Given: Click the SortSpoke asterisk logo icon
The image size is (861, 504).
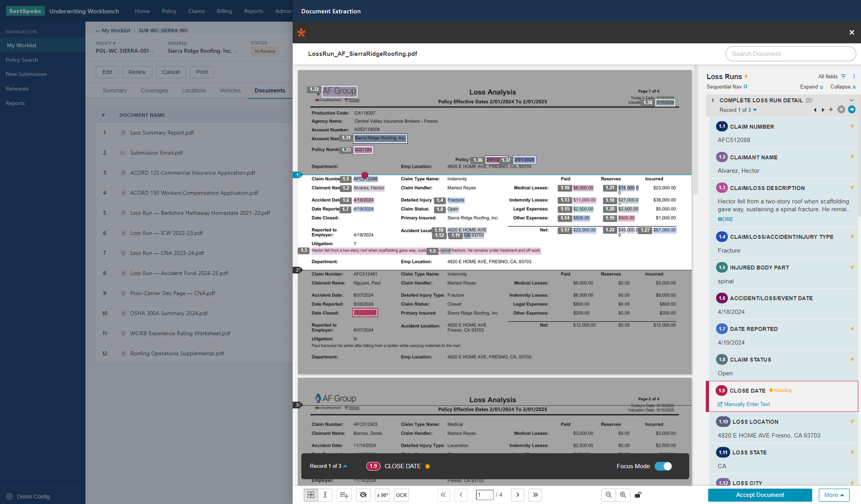Looking at the screenshot, I should [x=301, y=33].
